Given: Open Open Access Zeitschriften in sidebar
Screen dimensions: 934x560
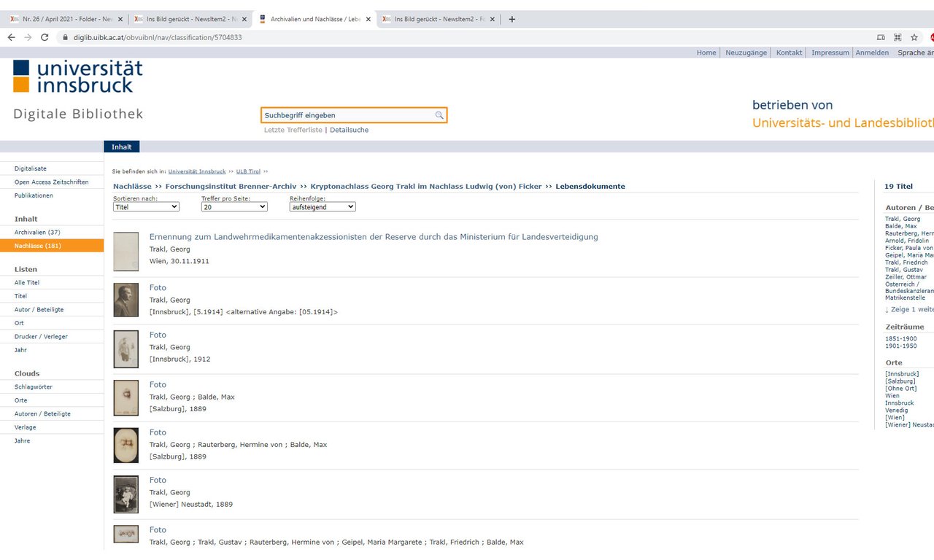Looking at the screenshot, I should click(x=52, y=182).
